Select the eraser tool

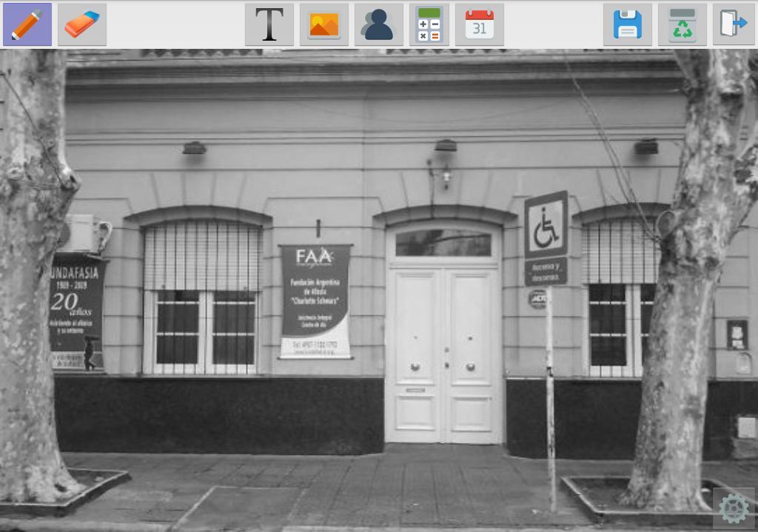[82, 24]
